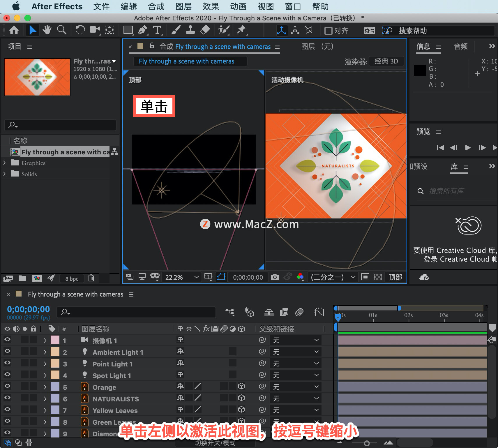Click the current time 0;00;00;00 in timeline
The image size is (498, 448).
click(28, 309)
